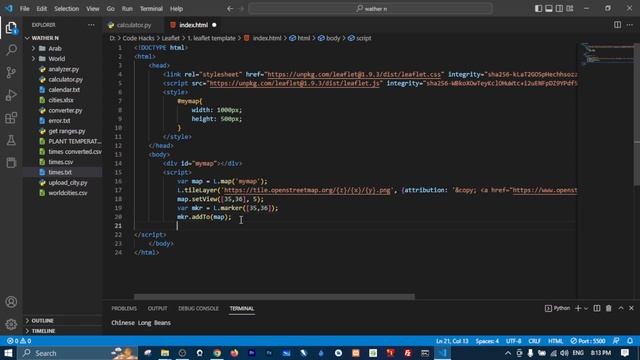Open the Terminal menu
Screen dimensions: 640x360
(x=151, y=9)
